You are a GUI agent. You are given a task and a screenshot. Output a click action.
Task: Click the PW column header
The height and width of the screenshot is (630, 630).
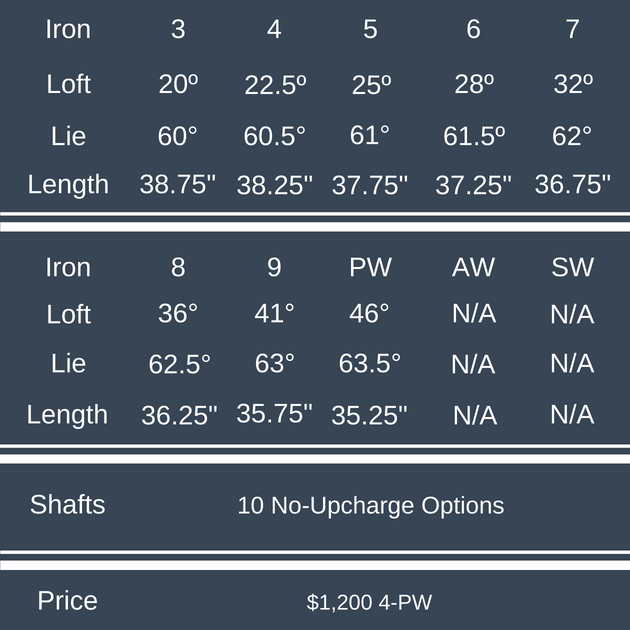[x=370, y=268]
